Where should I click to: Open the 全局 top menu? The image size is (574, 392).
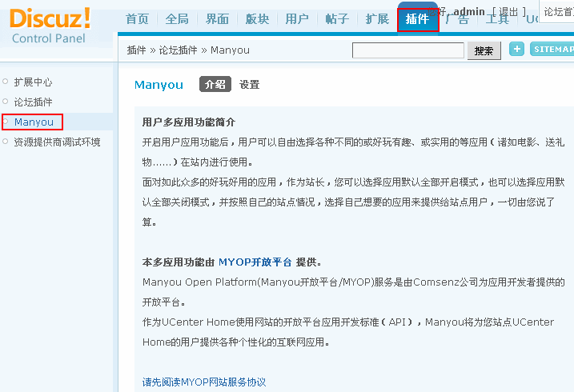(177, 18)
